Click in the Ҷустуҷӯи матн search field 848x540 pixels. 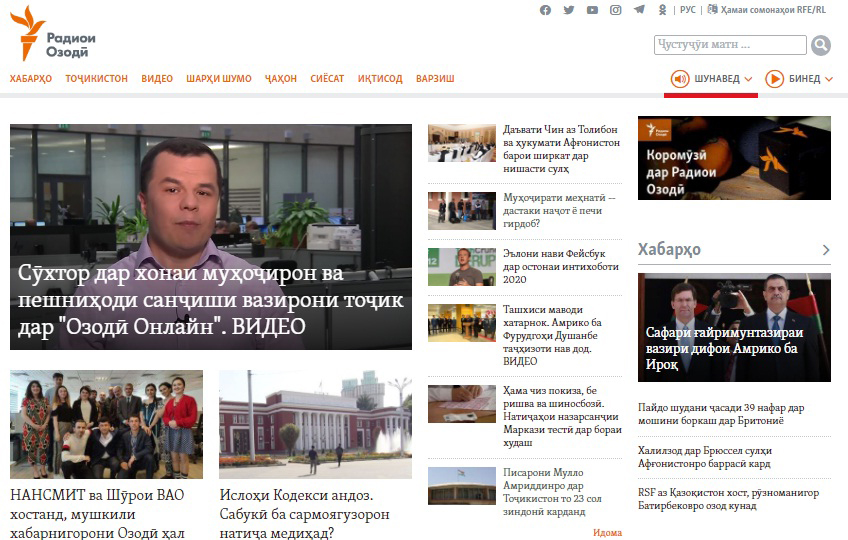coord(730,45)
